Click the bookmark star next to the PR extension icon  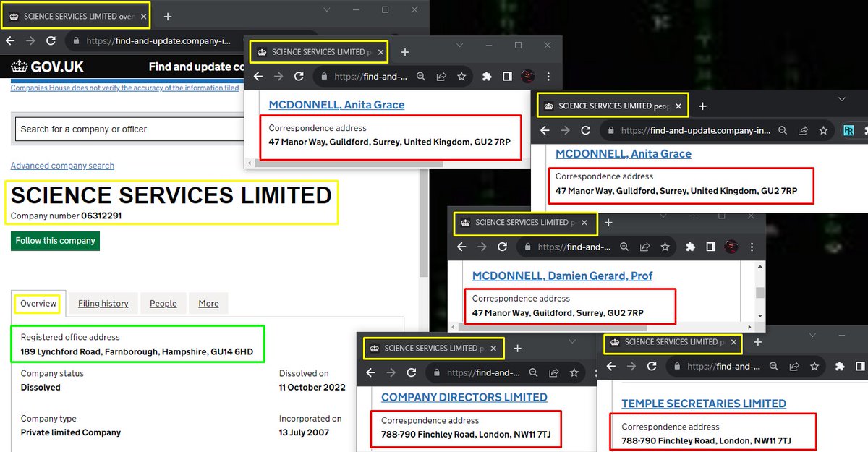823,131
